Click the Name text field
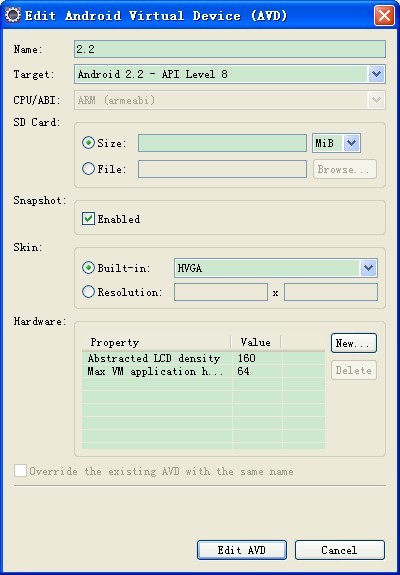Image resolution: width=400 pixels, height=575 pixels. point(230,49)
